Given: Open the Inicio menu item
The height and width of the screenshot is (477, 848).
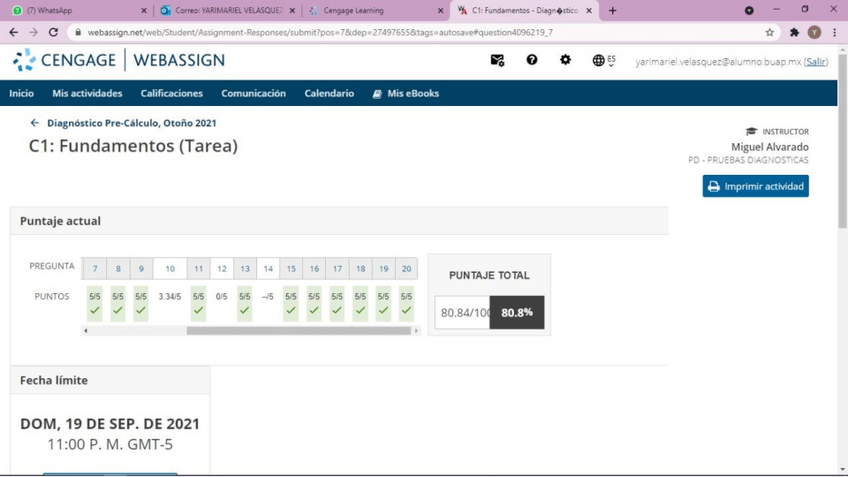Looking at the screenshot, I should pyautogui.click(x=22, y=94).
